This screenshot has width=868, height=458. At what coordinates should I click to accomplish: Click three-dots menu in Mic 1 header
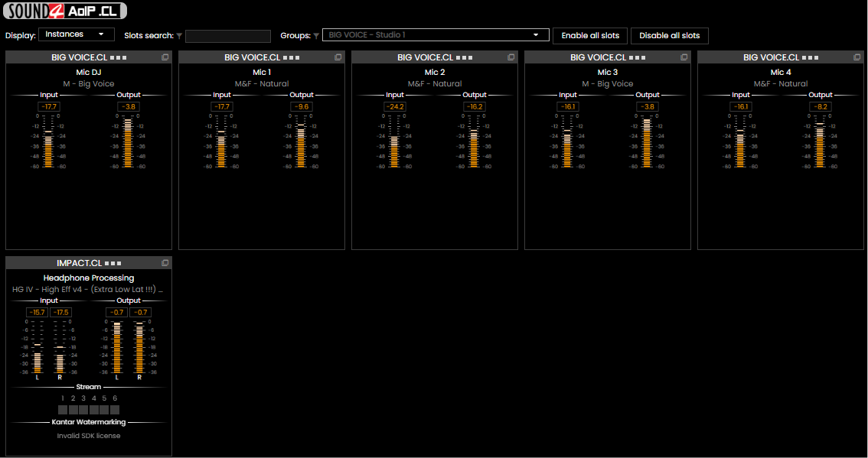(x=291, y=57)
